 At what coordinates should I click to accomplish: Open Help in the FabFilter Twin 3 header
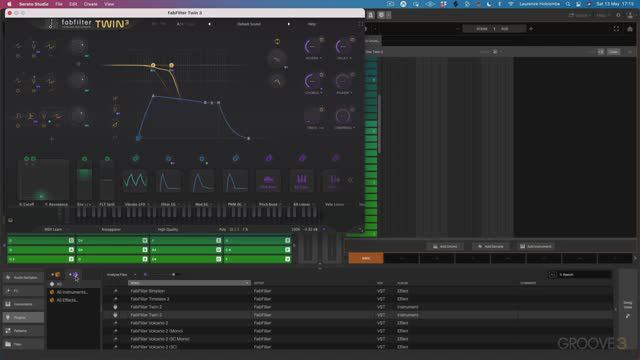312,24
